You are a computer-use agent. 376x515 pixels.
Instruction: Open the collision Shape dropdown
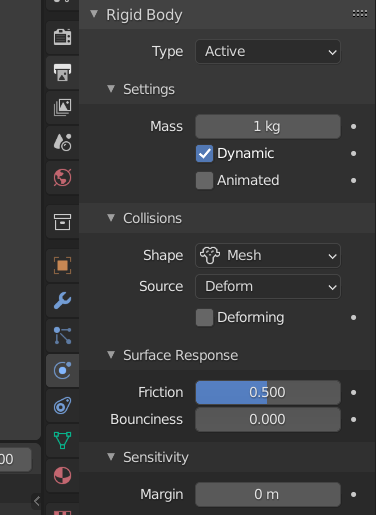(268, 256)
